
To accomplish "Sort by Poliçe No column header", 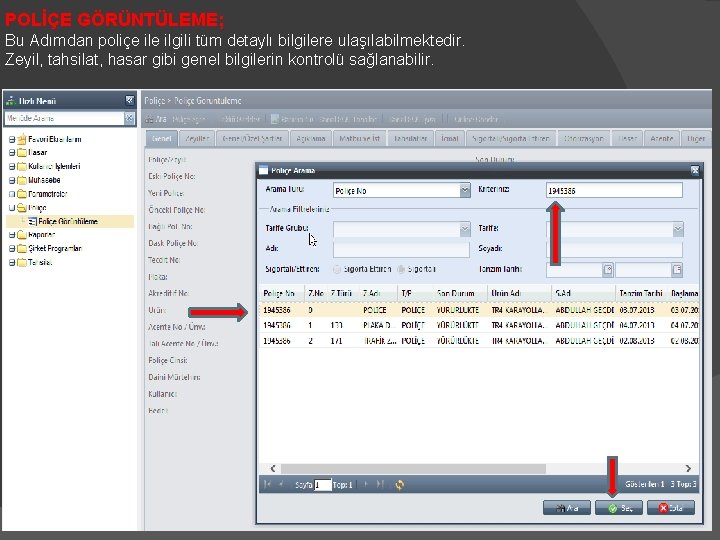I will [281, 293].
